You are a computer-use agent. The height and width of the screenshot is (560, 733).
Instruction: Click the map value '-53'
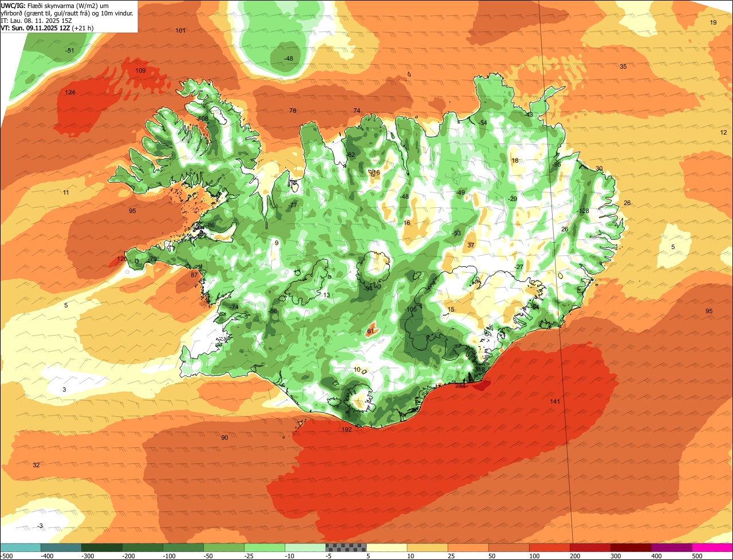456,233
